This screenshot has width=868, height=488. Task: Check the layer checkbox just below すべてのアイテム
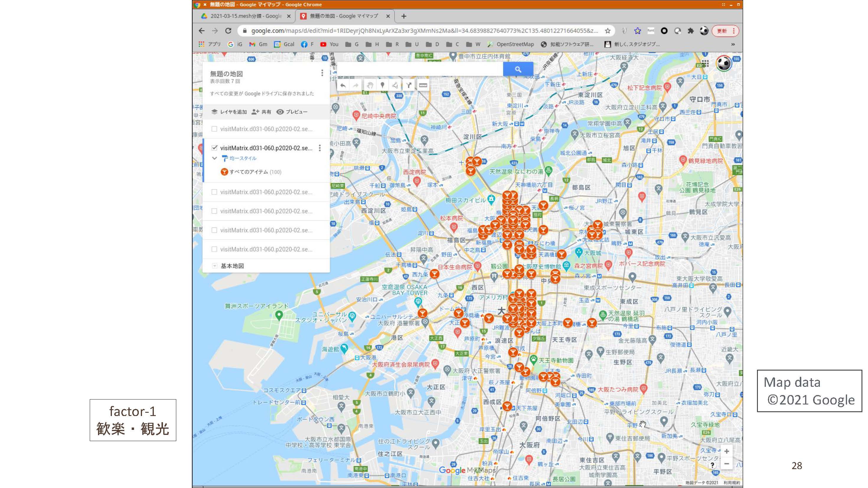pos(214,192)
